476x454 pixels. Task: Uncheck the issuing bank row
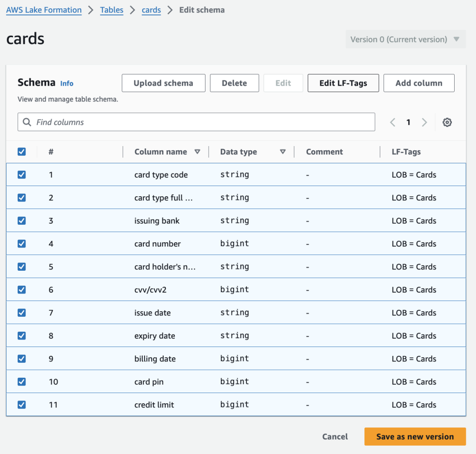coord(21,220)
